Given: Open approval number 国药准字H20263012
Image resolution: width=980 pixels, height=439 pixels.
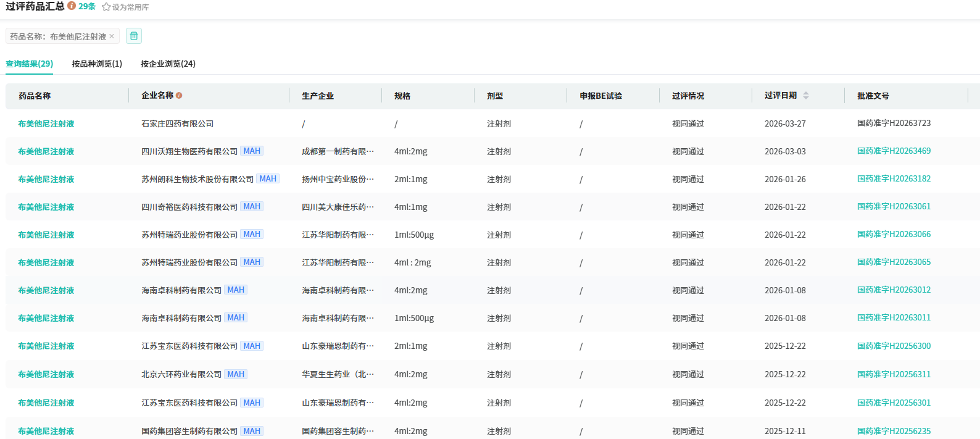Looking at the screenshot, I should click(x=894, y=290).
